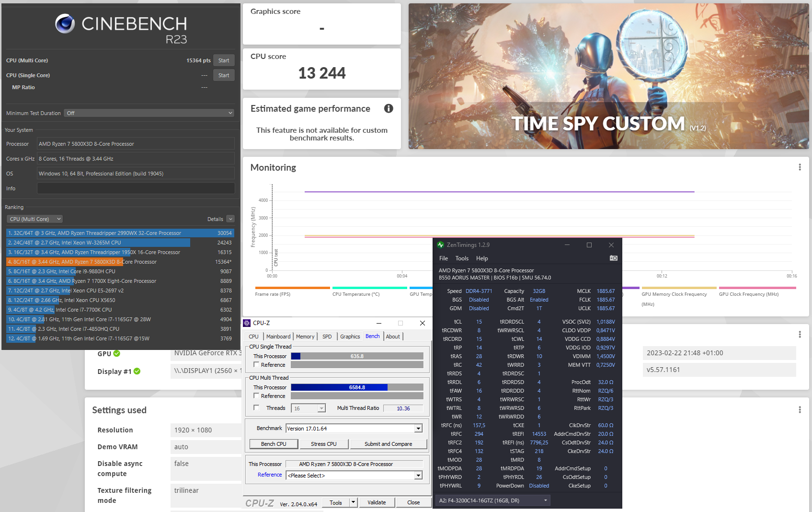Select the Threadripper 2990WX ranking row

pyautogui.click(x=120, y=233)
